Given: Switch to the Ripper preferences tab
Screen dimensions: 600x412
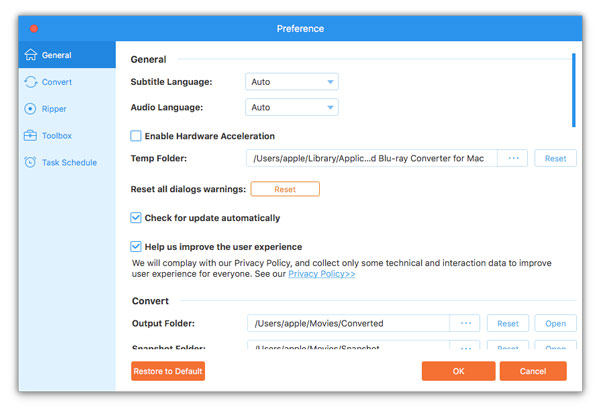Looking at the screenshot, I should tap(54, 109).
